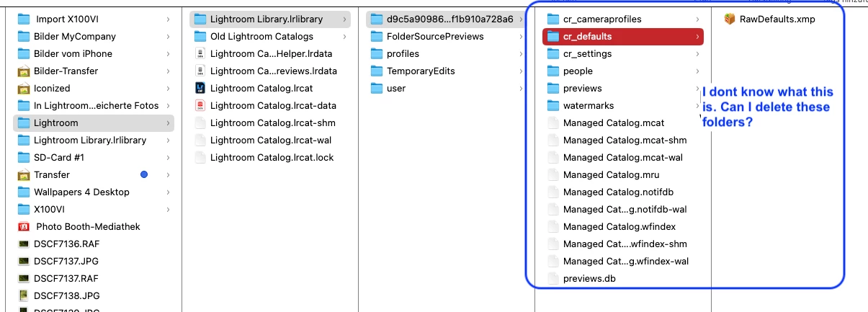Click the people folder icon
This screenshot has width=868, height=312.
click(x=552, y=71)
